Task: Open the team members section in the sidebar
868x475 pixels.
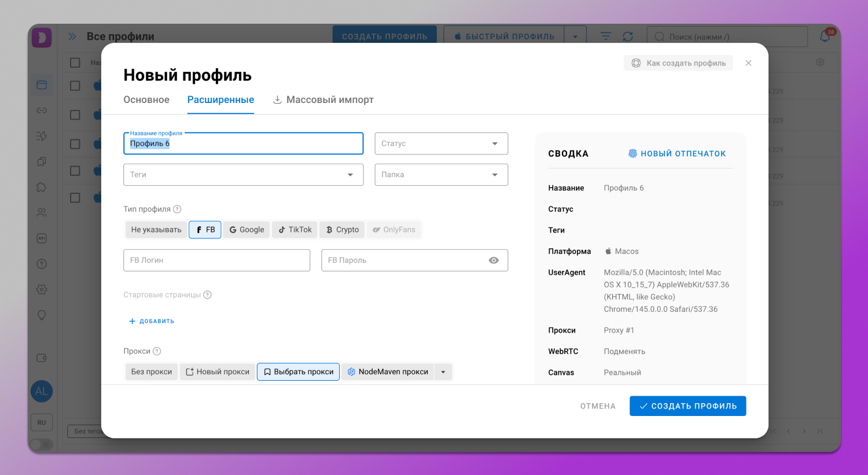Action: pyautogui.click(x=41, y=212)
